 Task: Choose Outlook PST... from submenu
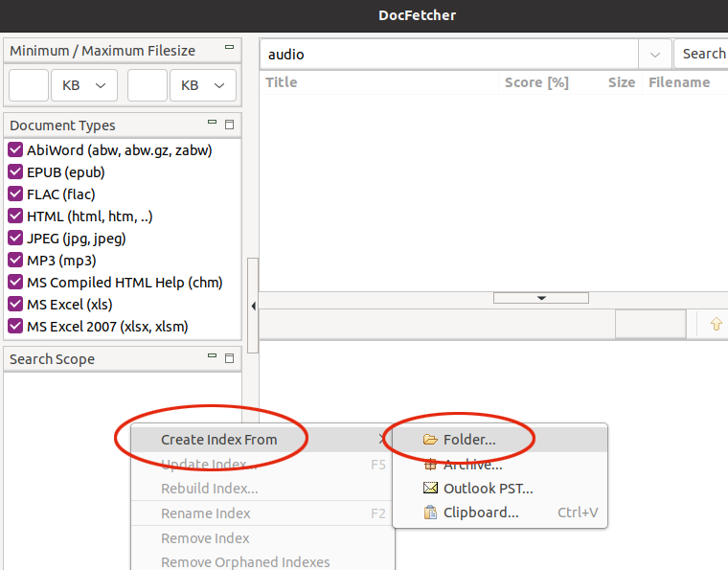click(500, 489)
